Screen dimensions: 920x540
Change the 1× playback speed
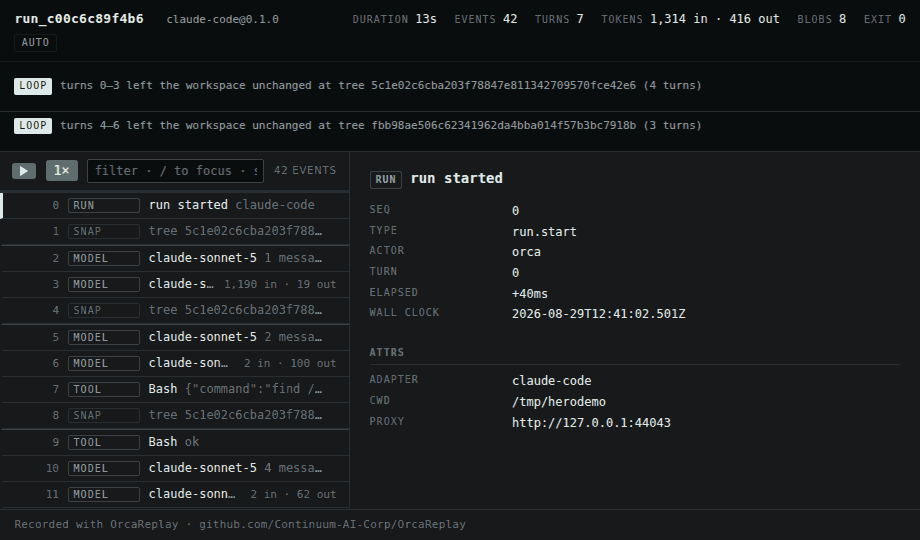[x=62, y=171]
